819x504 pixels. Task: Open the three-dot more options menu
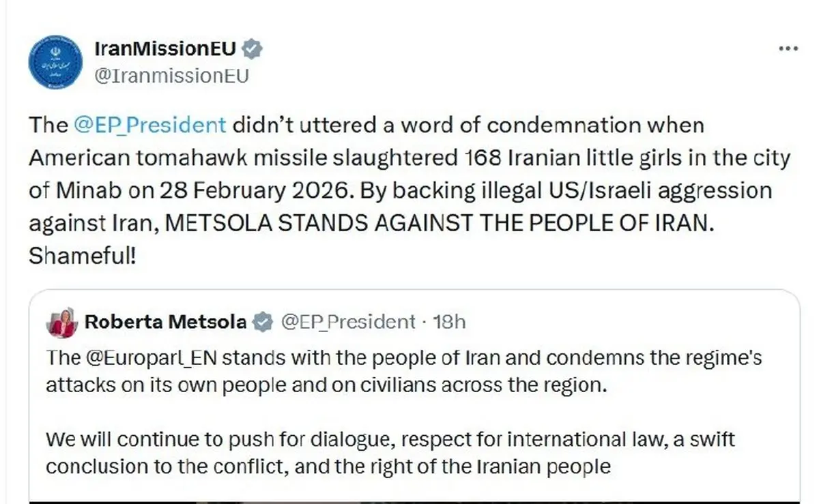pyautogui.click(x=788, y=48)
